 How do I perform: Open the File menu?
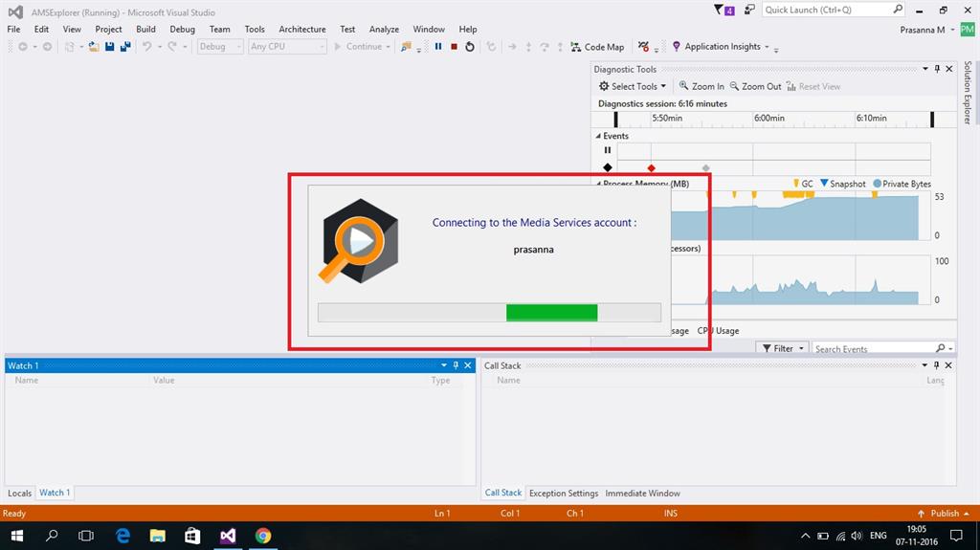(13, 29)
